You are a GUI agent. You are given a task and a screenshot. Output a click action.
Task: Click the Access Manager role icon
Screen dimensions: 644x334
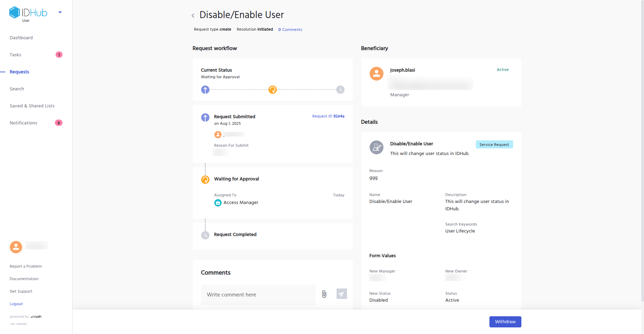[x=218, y=203]
